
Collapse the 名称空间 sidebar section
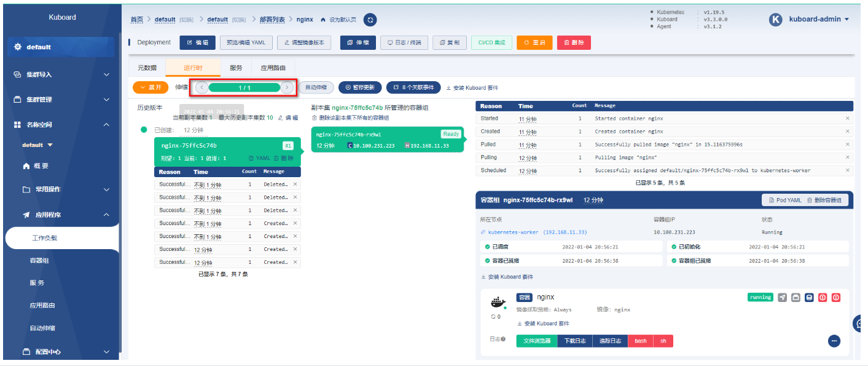click(x=61, y=124)
